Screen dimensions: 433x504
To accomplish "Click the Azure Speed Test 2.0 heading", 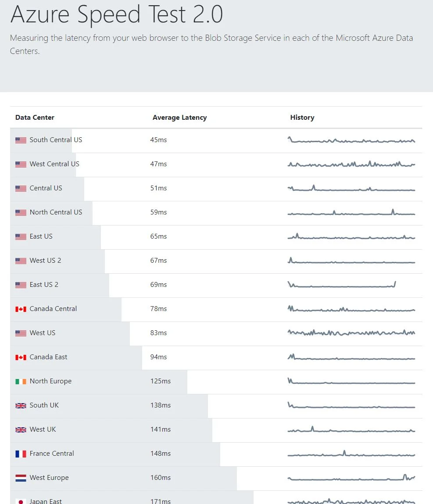I will [x=117, y=15].
